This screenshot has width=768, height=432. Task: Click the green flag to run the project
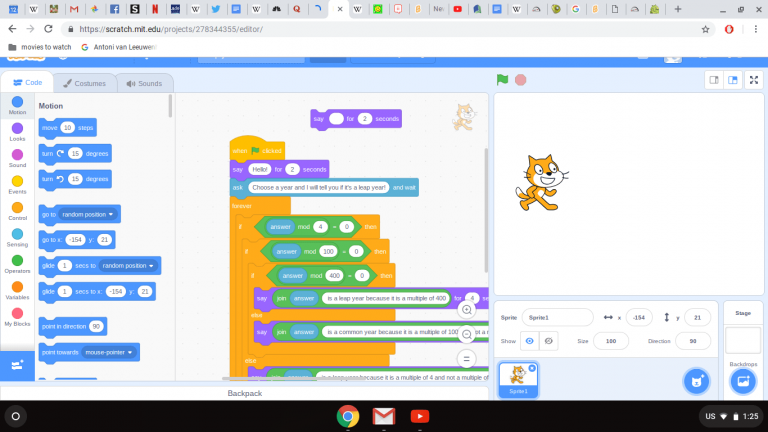(502, 80)
